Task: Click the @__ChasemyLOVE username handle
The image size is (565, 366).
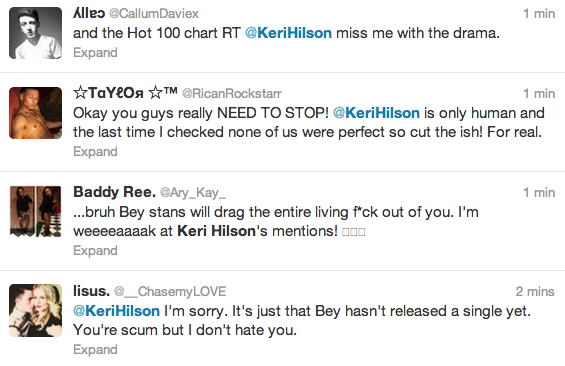Action: (170, 291)
